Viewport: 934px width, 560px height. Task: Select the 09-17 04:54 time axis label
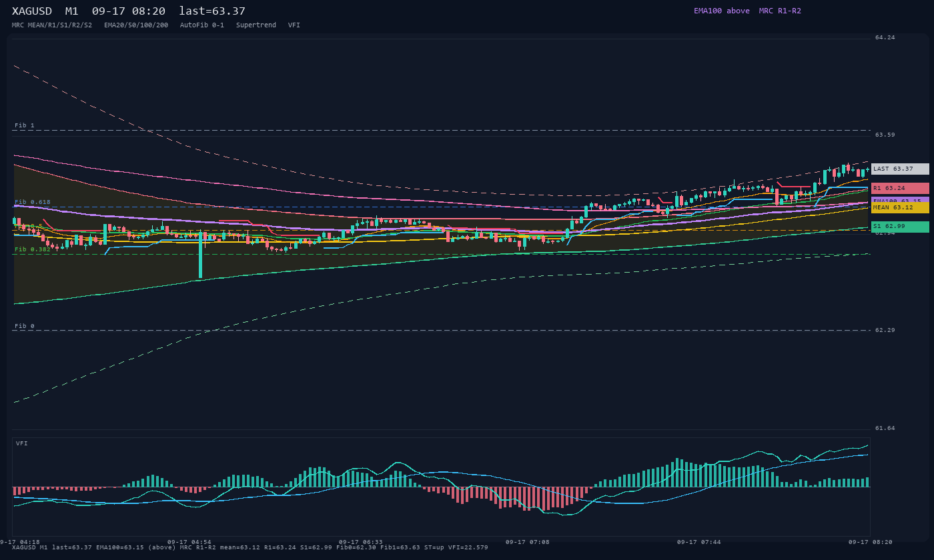189,542
